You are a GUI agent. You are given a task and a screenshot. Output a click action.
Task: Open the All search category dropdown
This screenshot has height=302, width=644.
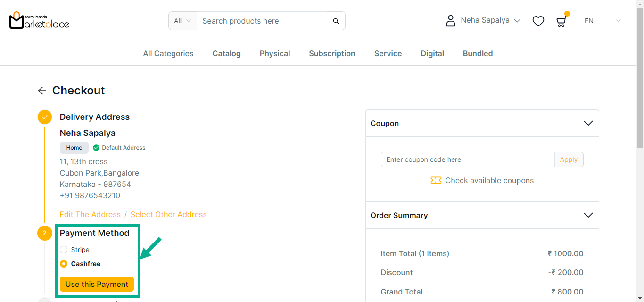pyautogui.click(x=182, y=21)
